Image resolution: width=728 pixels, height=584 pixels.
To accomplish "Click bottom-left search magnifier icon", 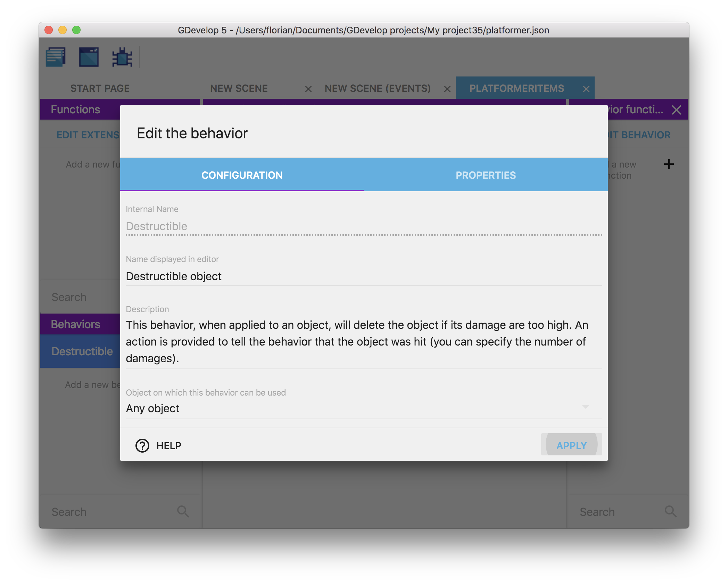I will pyautogui.click(x=183, y=511).
